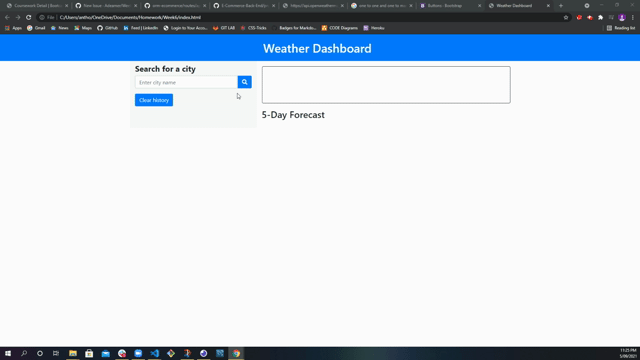Open Windows taskbar search

point(24,353)
